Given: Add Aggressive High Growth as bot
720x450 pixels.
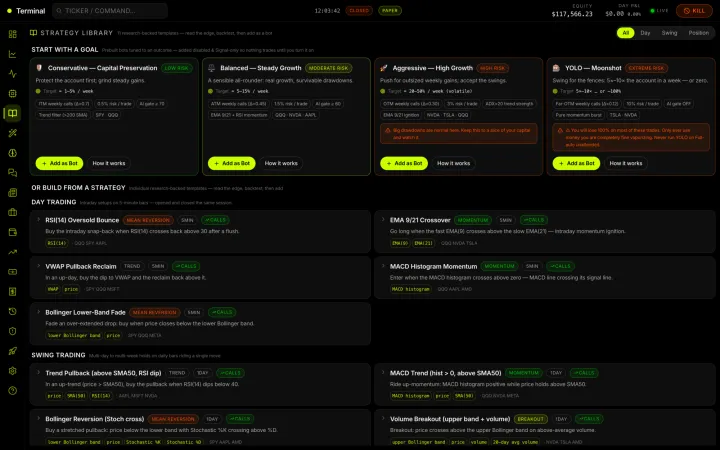Looking at the screenshot, I should click(x=404, y=163).
